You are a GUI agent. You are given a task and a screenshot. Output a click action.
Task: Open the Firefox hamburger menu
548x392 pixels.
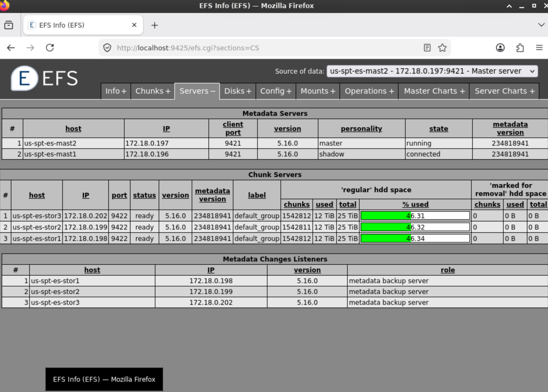coord(539,48)
